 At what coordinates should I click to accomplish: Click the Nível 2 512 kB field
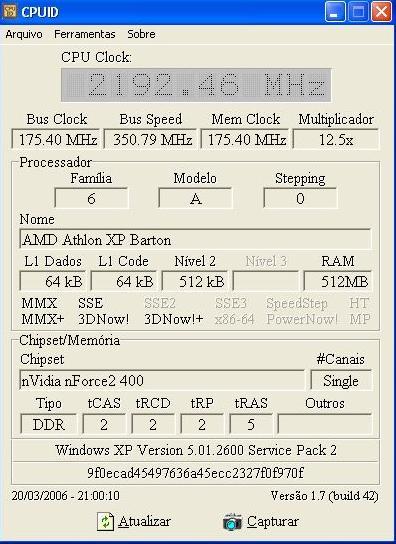tap(195, 281)
